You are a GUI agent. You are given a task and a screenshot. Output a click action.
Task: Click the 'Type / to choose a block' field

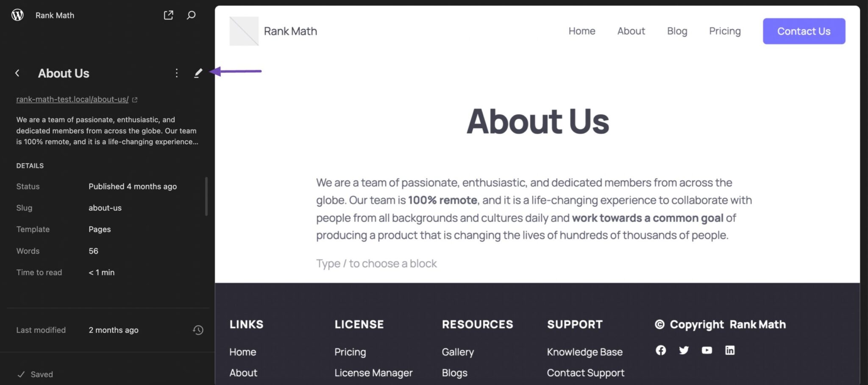point(376,263)
